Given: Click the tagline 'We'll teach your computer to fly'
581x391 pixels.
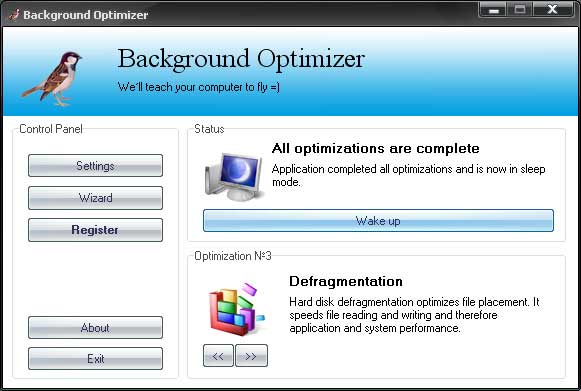Looking at the screenshot, I should pos(199,87).
